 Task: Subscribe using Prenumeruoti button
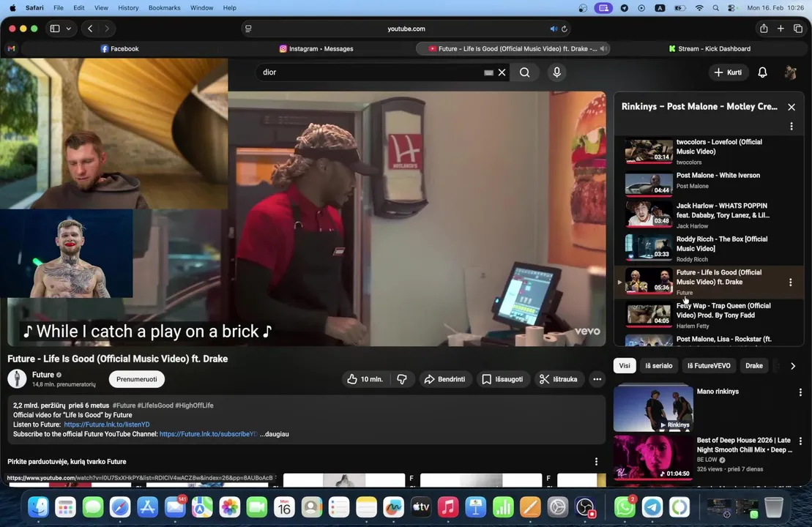coord(137,379)
